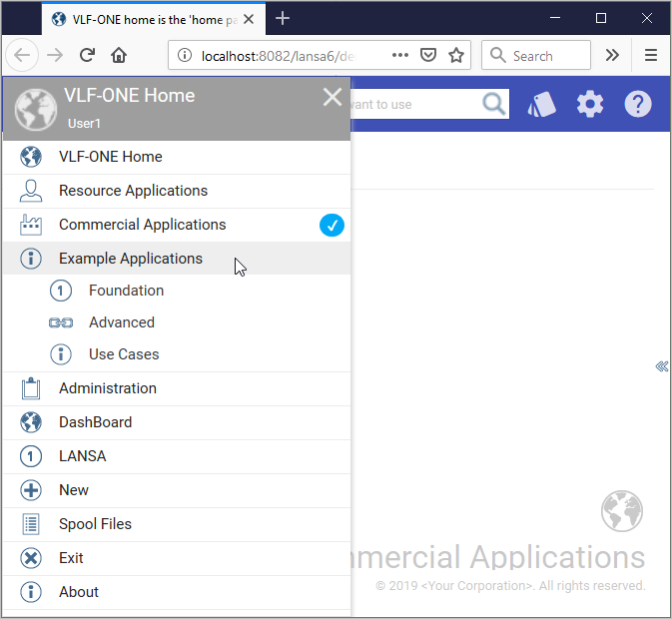Click the globe logo above Commercial Applications footer
The width and height of the screenshot is (672, 619).
tap(621, 511)
